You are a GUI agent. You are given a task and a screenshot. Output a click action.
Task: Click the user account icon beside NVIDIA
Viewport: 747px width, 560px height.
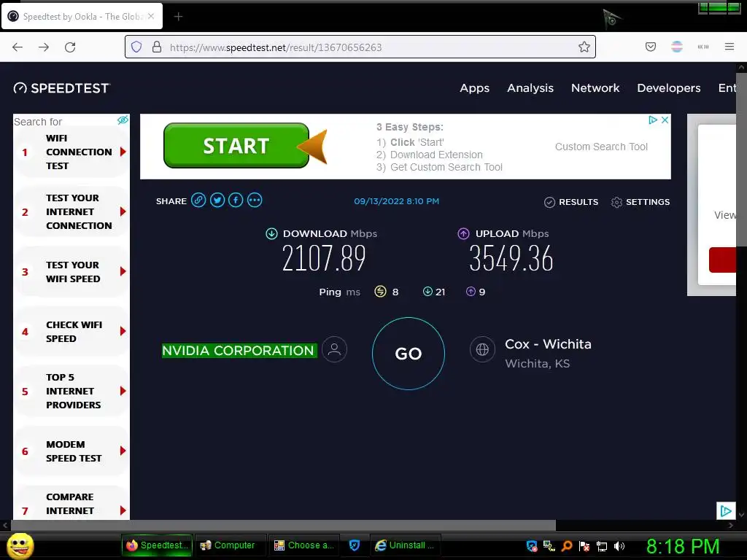[x=334, y=349]
